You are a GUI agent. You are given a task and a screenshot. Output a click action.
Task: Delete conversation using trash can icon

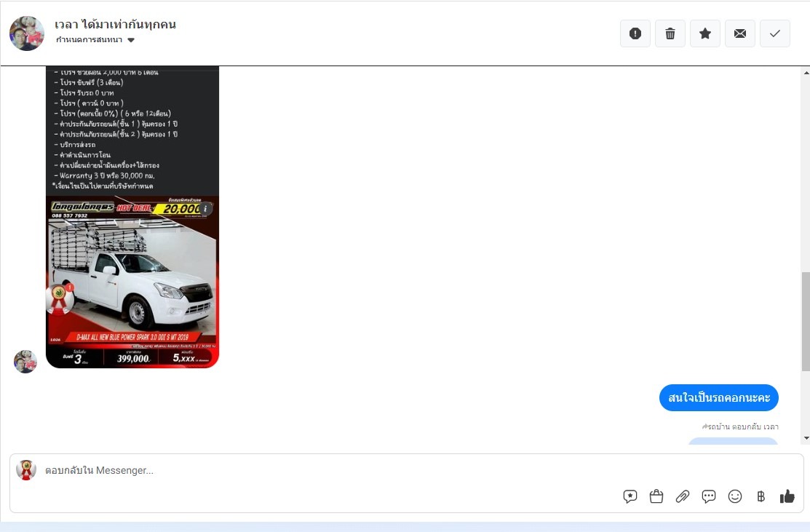click(x=670, y=33)
